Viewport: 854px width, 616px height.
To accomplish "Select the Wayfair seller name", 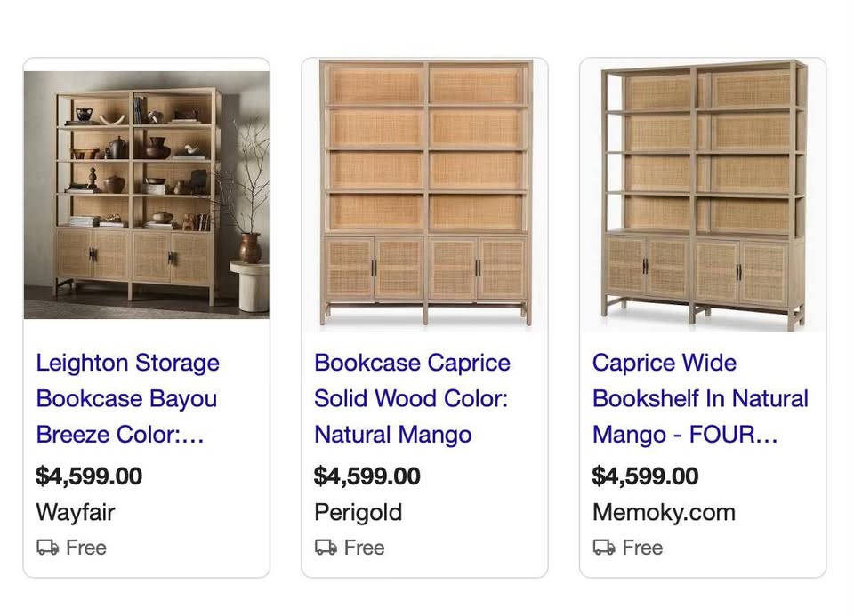I will pos(76,512).
